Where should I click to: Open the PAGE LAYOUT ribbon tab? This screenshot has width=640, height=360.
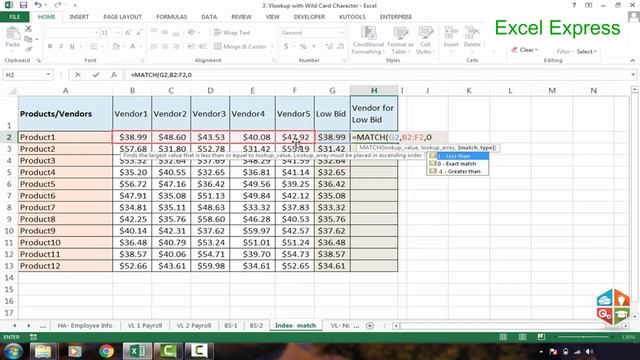122,17
